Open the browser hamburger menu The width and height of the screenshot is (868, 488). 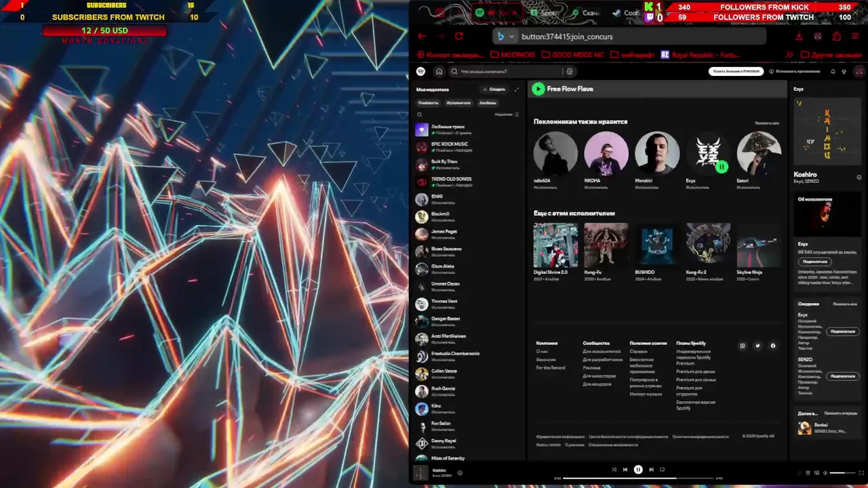pos(856,37)
